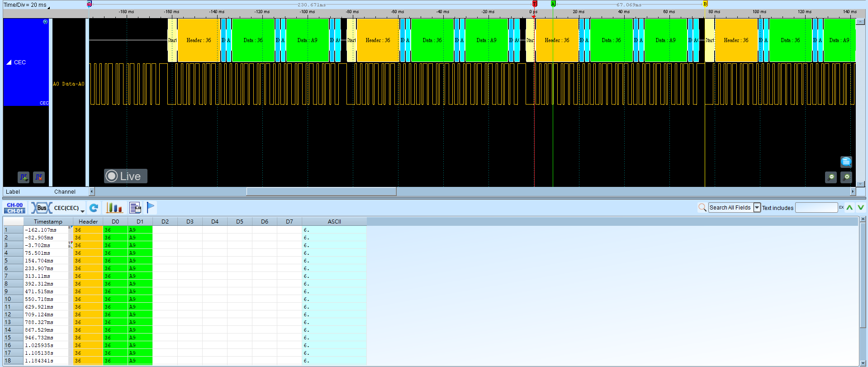Zoom in using the plus magnifier
The height and width of the screenshot is (367, 868).
(x=846, y=177)
